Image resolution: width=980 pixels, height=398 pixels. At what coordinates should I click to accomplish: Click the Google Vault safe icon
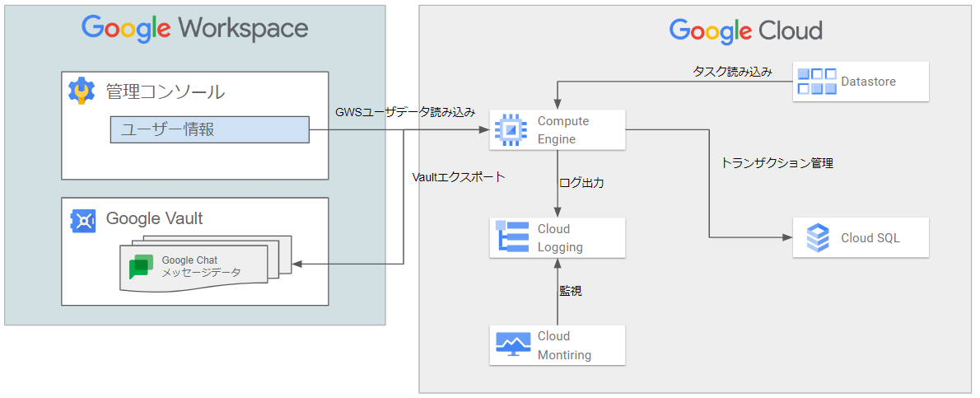[83, 220]
